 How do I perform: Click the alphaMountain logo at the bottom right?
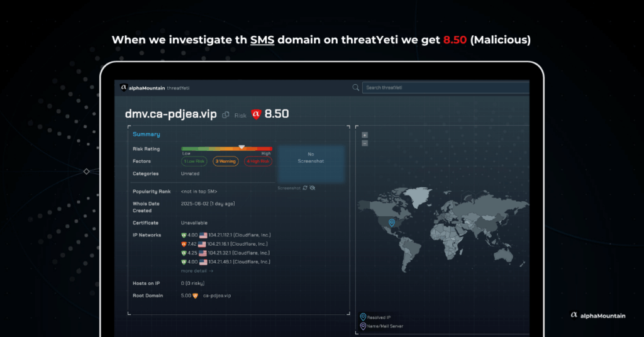(598, 315)
